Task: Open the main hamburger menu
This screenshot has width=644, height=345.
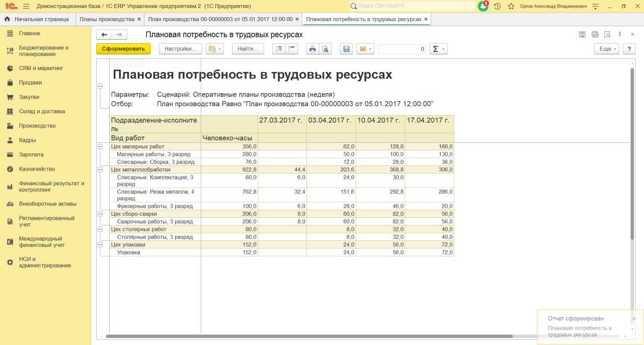Action: click(26, 6)
